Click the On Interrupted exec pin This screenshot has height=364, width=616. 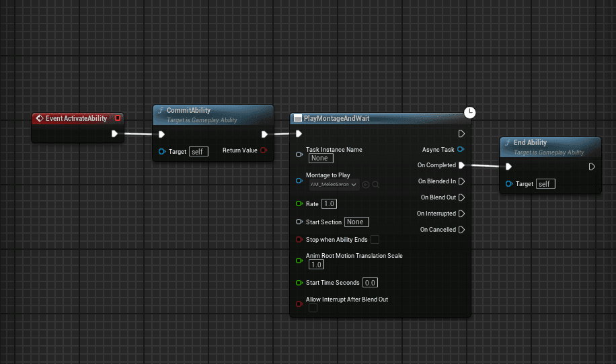coord(461,214)
